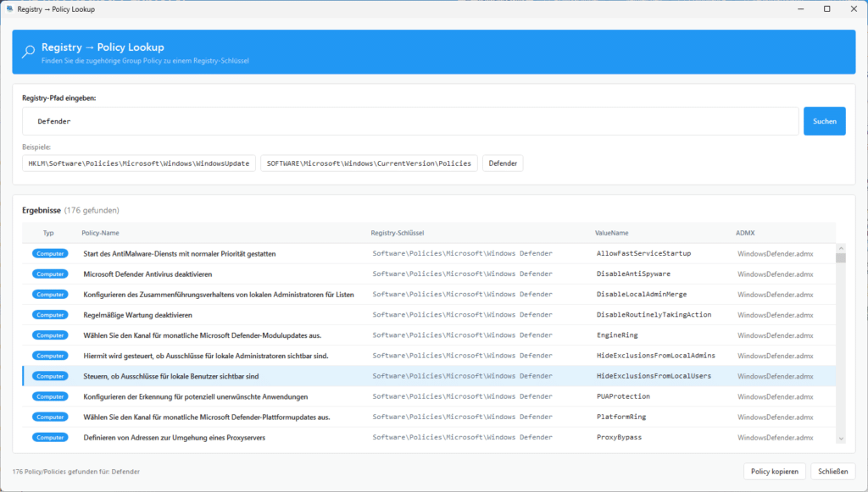868x492 pixels.
Task: Click Policy kopieren button
Action: [x=775, y=472]
